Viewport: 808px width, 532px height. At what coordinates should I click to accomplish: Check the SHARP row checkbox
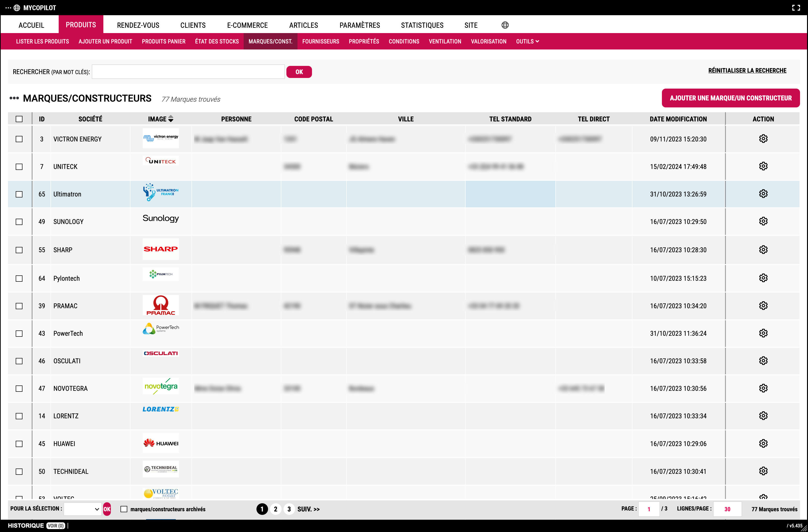pyautogui.click(x=19, y=250)
